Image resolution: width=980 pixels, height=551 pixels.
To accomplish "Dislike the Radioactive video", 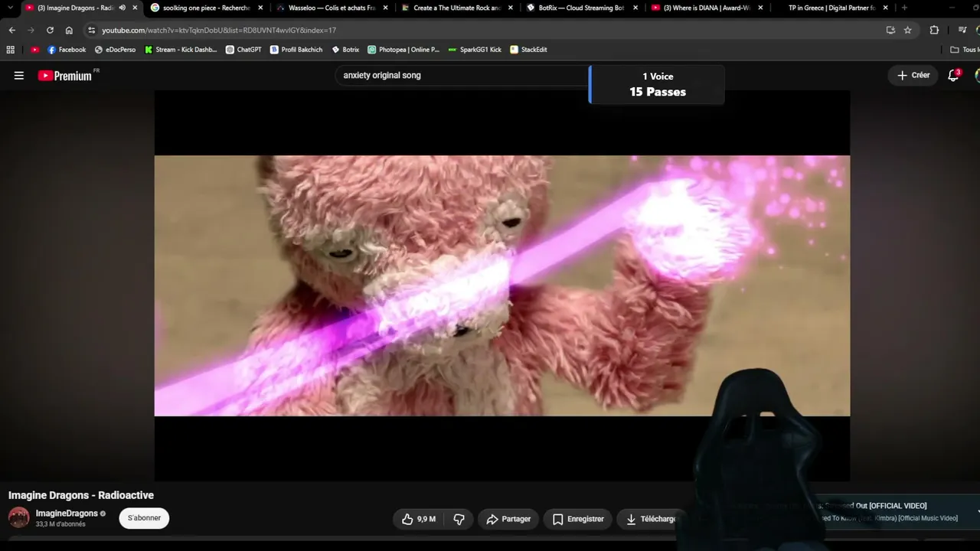I will (x=459, y=519).
